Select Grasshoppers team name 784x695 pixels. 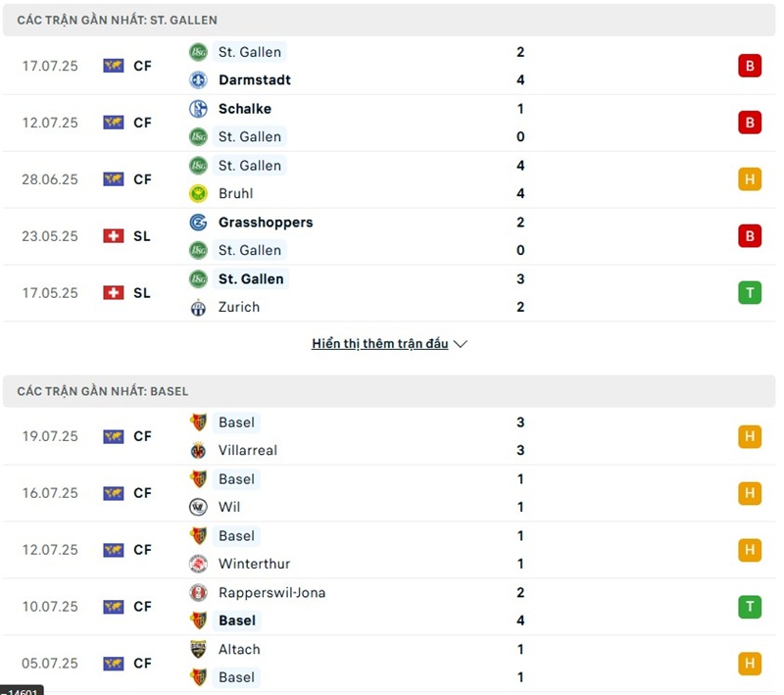(266, 222)
